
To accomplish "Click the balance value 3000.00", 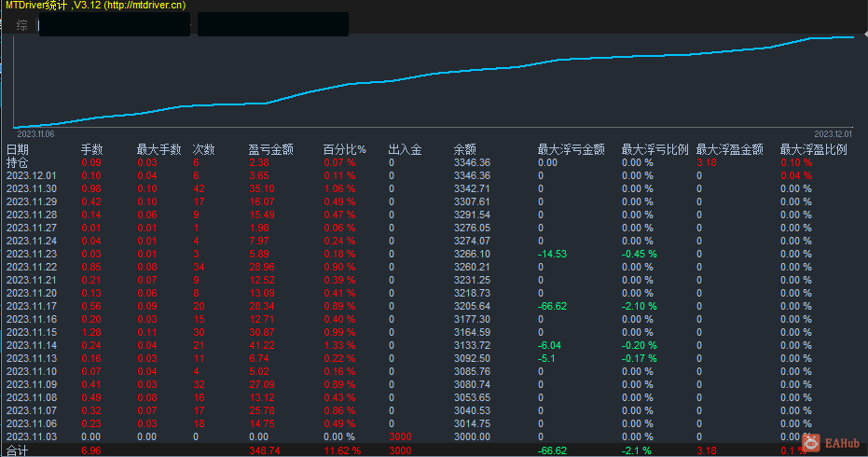I will click(x=472, y=436).
